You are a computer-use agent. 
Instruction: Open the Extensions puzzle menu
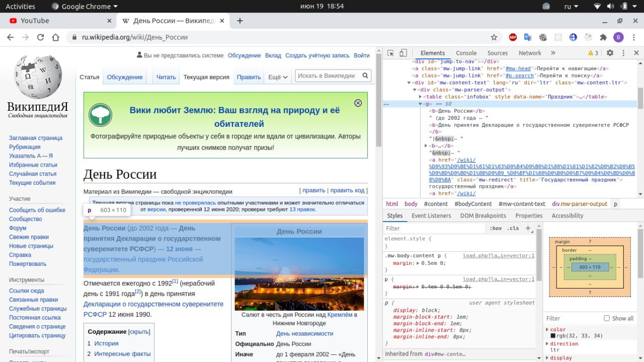603,37
